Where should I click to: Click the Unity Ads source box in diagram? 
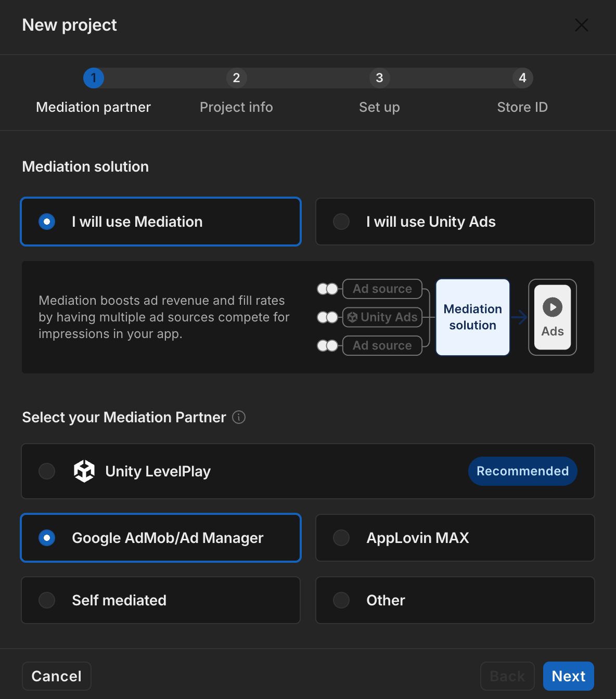point(382,317)
